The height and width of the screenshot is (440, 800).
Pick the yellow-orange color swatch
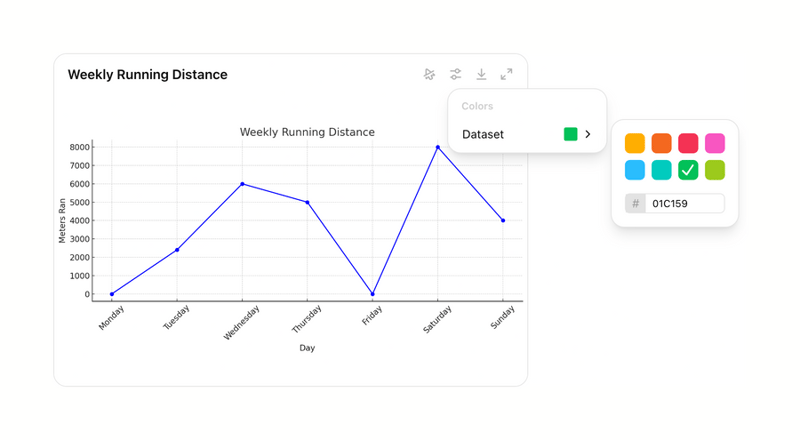pyautogui.click(x=635, y=143)
